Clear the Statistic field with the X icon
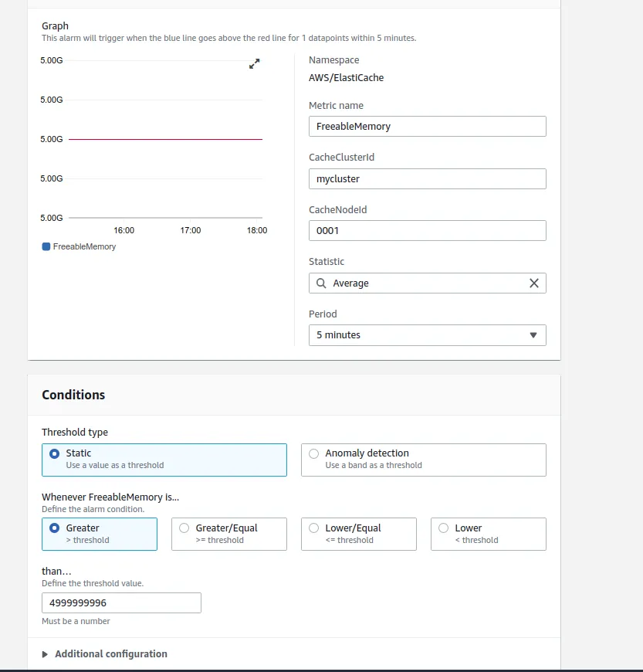 click(x=533, y=283)
